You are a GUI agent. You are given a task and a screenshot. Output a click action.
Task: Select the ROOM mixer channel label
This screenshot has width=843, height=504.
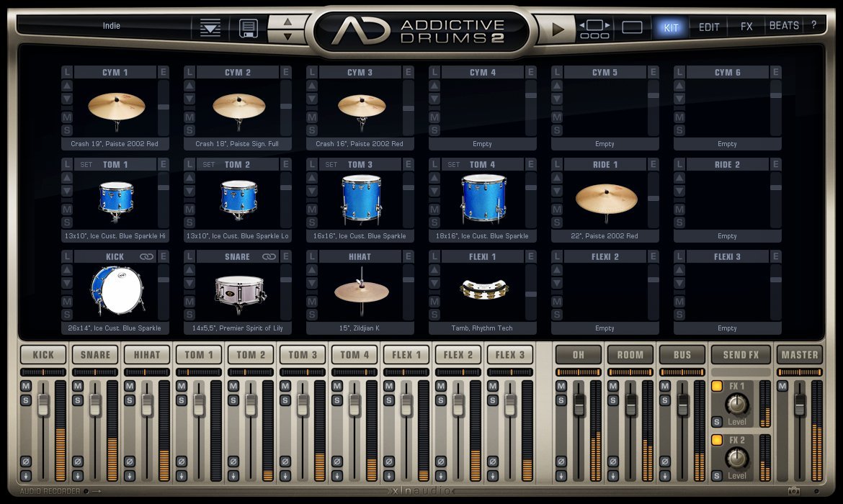tap(630, 355)
